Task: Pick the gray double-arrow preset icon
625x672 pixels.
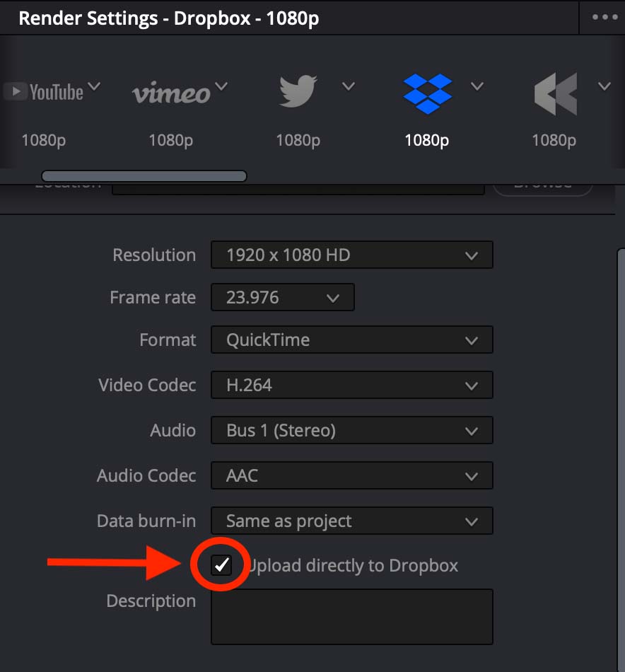Action: (x=556, y=94)
